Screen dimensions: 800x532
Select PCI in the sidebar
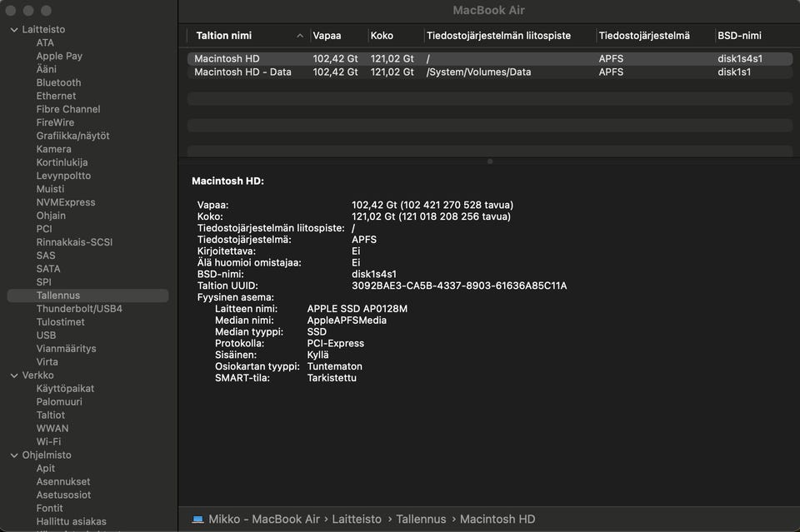click(44, 229)
